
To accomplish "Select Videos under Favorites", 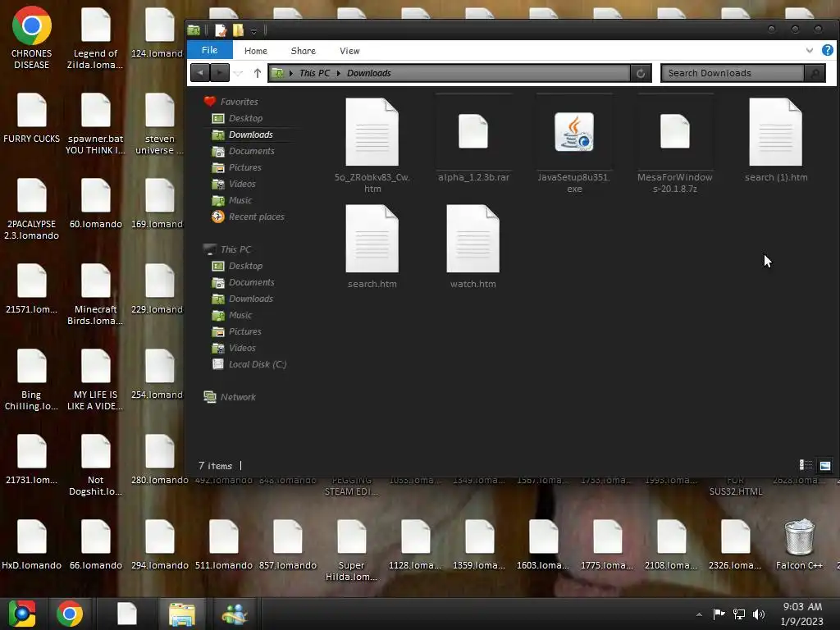I will (x=234, y=185).
